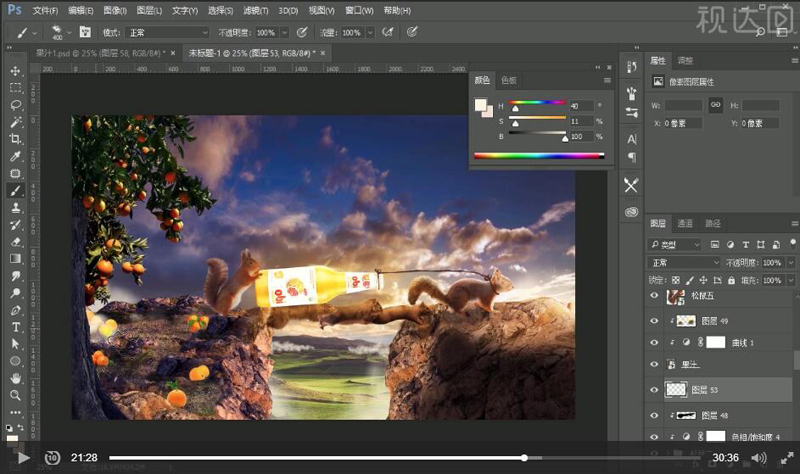This screenshot has width=800, height=474.
Task: Switch to the 通道 tab
Action: [685, 223]
